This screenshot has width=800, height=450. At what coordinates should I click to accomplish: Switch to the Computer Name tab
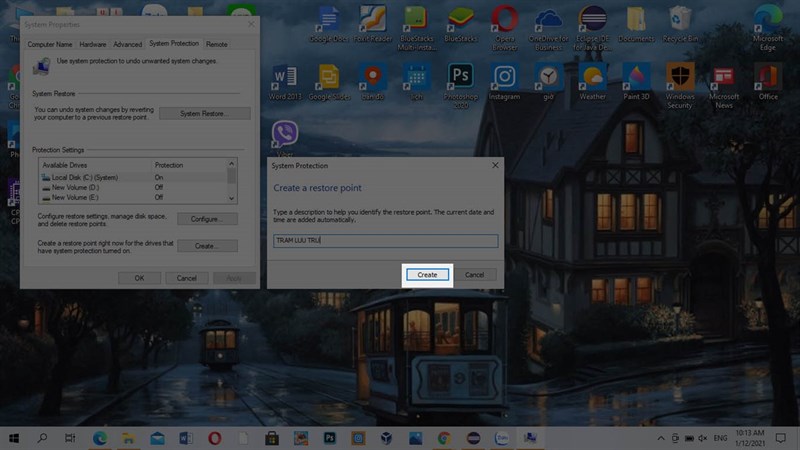(50, 44)
